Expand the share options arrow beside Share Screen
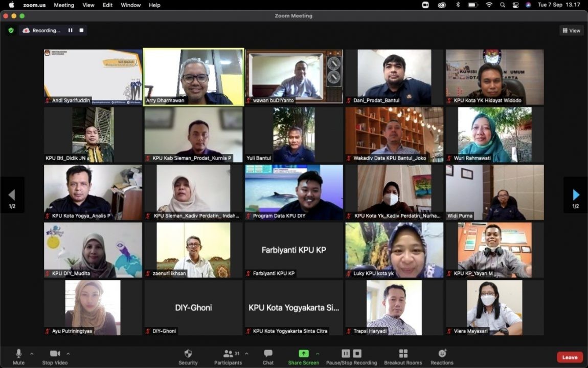The width and height of the screenshot is (588, 368). [x=318, y=354]
